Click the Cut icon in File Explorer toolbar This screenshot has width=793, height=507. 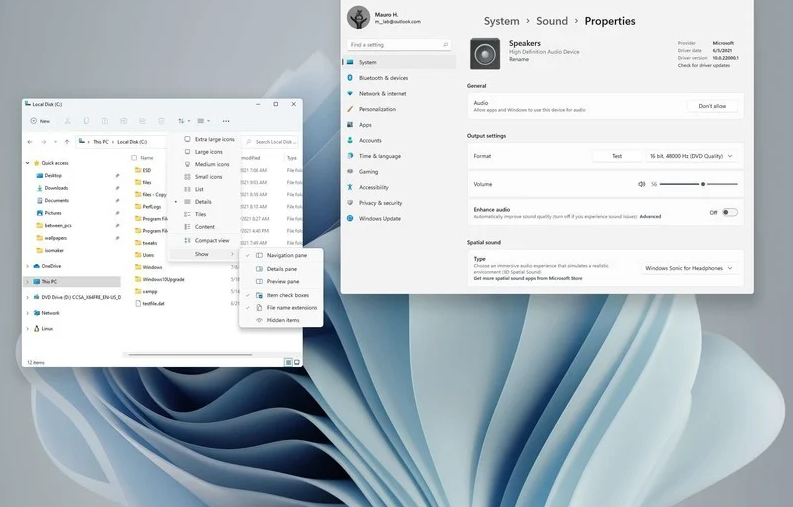point(67,121)
